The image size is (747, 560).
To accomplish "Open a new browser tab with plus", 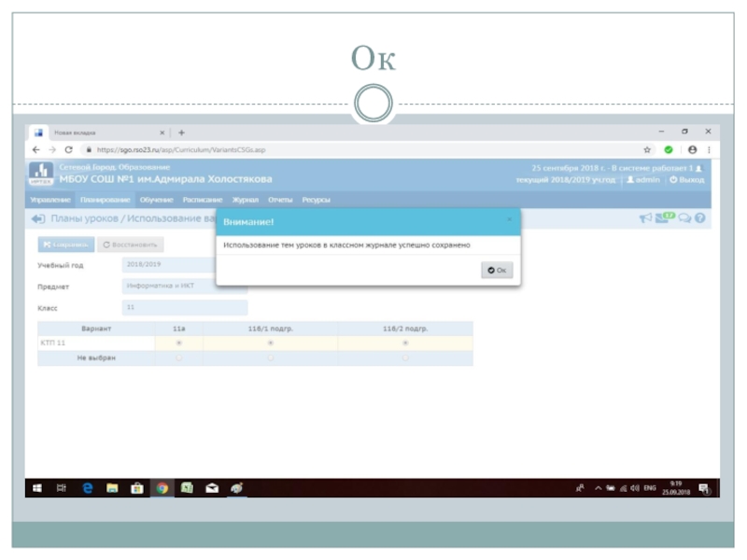I will [181, 133].
